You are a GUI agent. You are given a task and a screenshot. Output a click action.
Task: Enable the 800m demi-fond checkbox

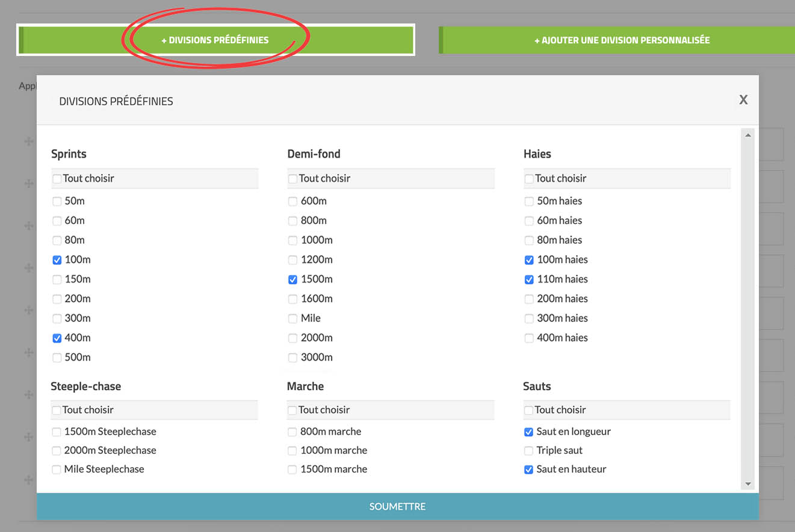293,221
